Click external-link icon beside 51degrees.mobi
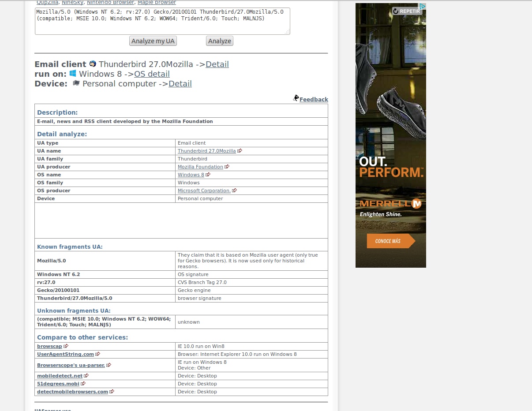The height and width of the screenshot is (411, 532). [83, 384]
